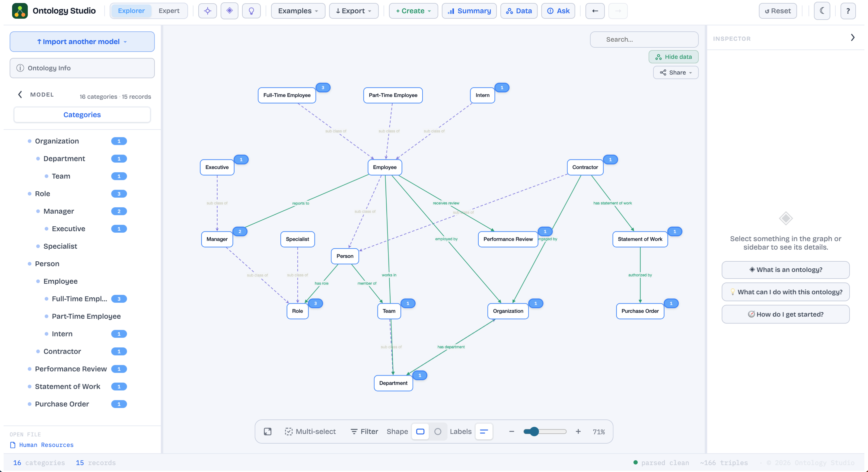
Task: Open the Export dropdown
Action: point(353,11)
